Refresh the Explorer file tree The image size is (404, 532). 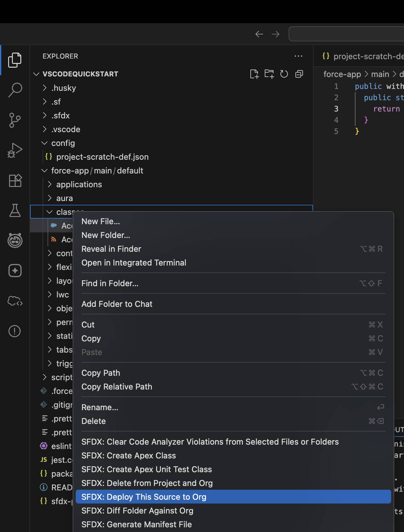284,74
